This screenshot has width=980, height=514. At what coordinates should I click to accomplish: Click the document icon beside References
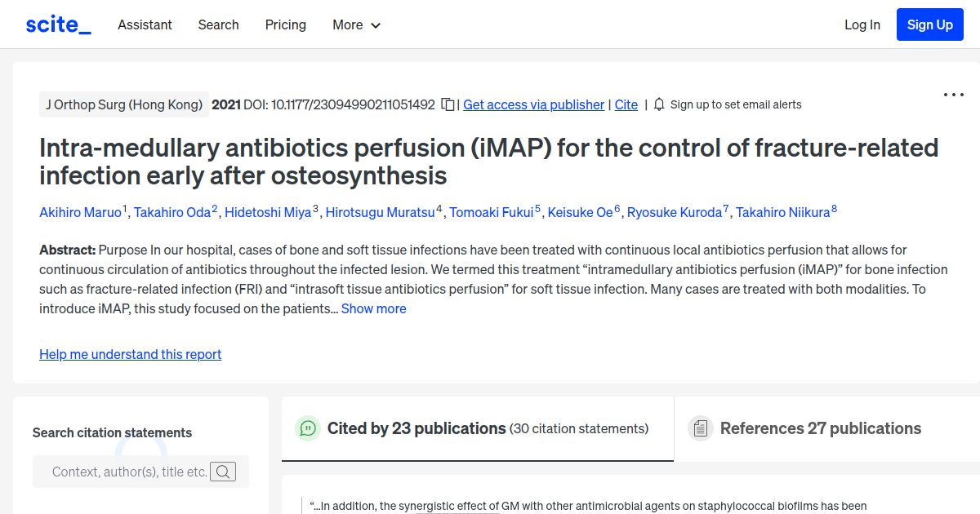point(701,428)
